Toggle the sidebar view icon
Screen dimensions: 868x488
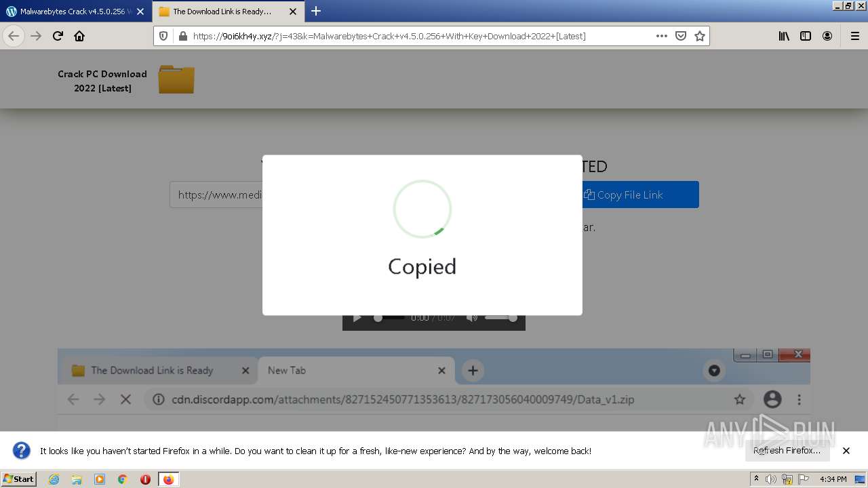pos(806,36)
